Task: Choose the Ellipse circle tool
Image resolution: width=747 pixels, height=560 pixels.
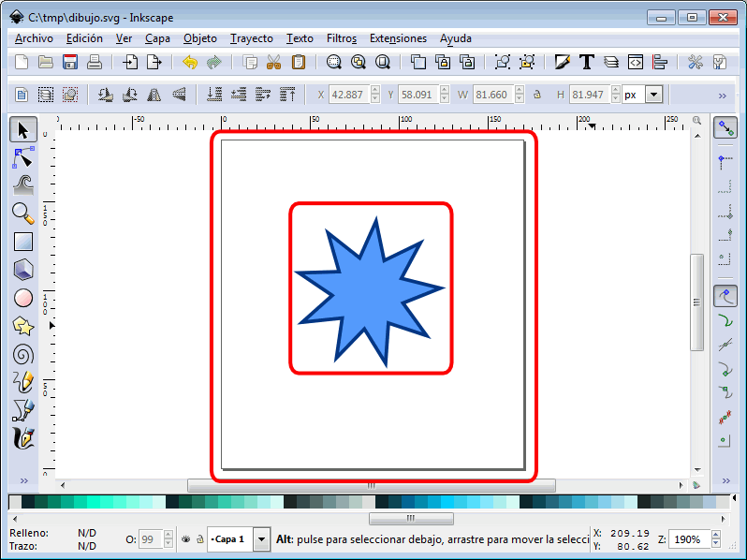Action: click(x=22, y=298)
